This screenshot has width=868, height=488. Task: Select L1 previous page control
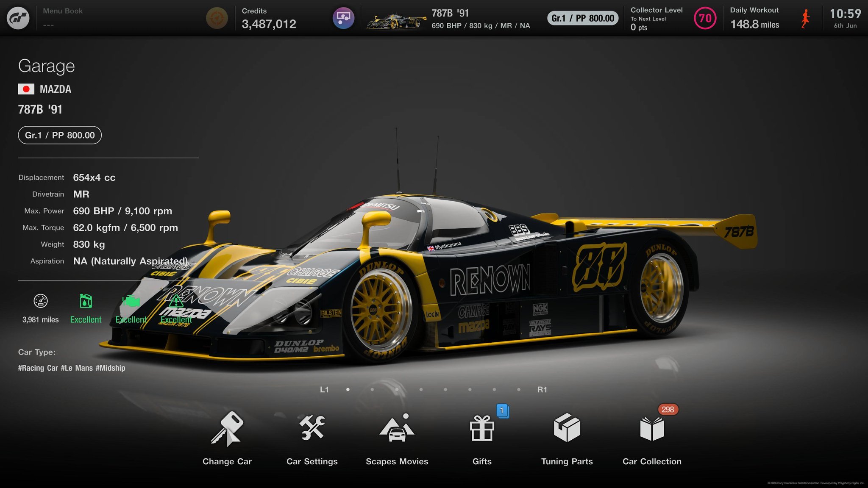[324, 390]
